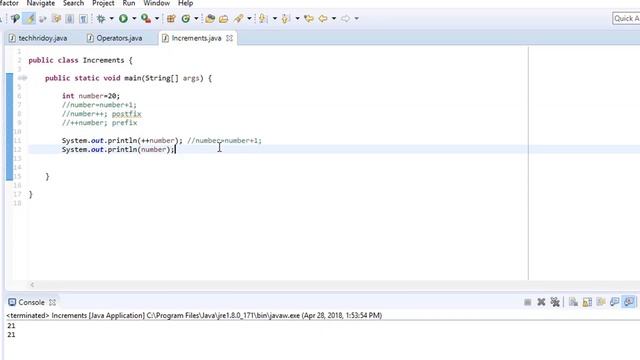Image resolution: width=640 pixels, height=360 pixels.
Task: Toggle the Toggle Breadcrumb icon
Action: point(16,18)
